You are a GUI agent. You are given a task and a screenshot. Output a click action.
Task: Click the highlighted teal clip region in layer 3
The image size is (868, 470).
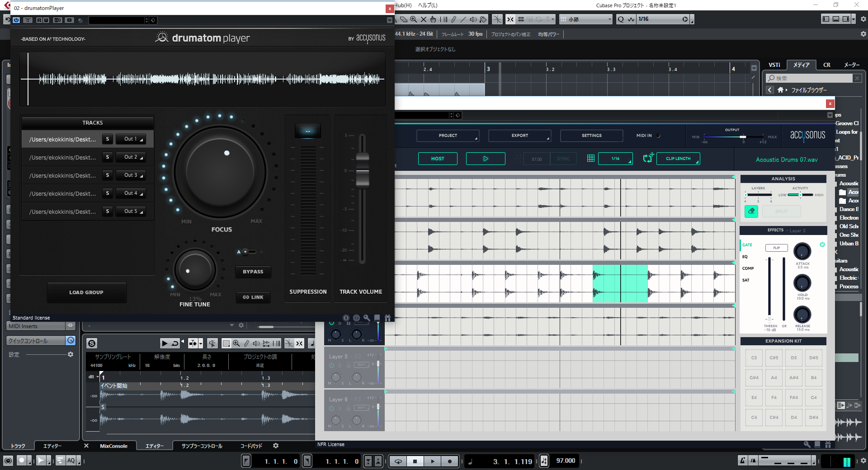[620, 283]
